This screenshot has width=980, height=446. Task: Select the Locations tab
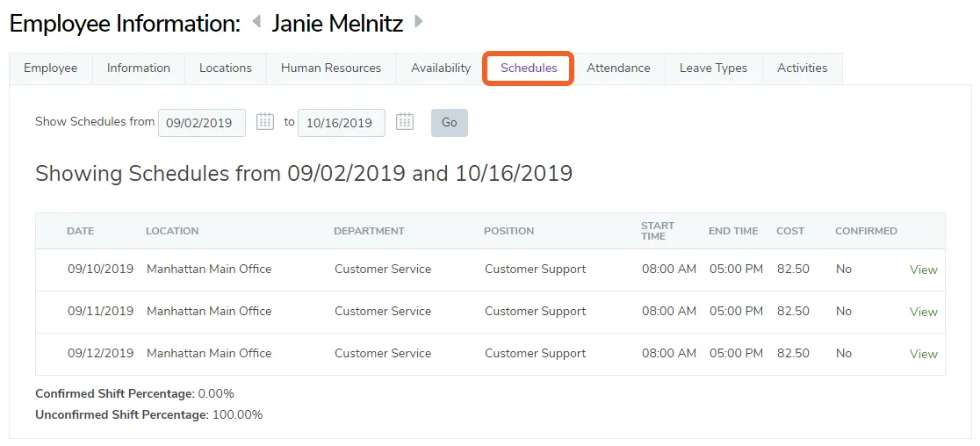(226, 68)
